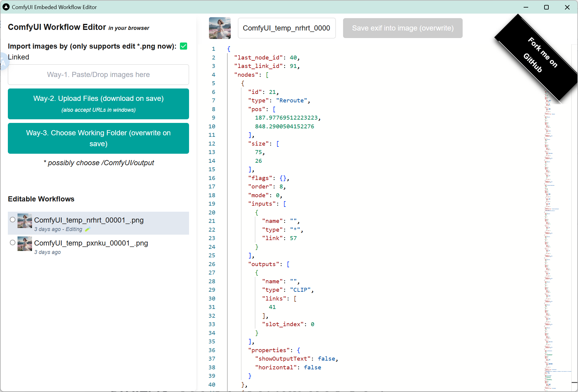Click the editing pencil icon

(88, 229)
